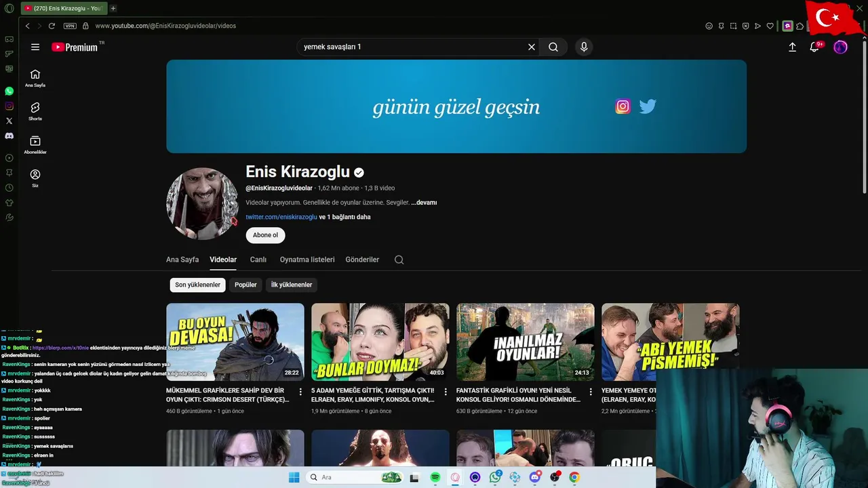Add page to bookmarks with heart icon

coord(770,26)
